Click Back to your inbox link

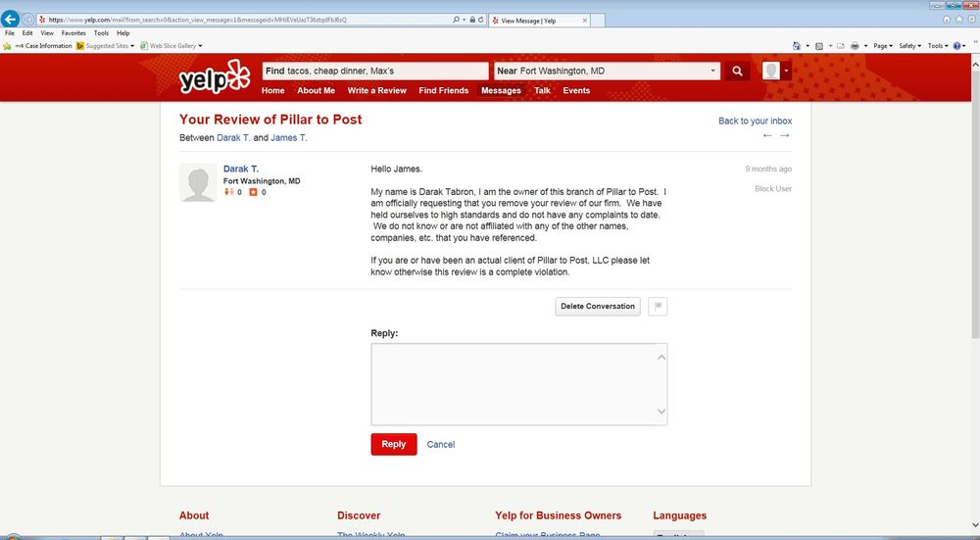755,121
